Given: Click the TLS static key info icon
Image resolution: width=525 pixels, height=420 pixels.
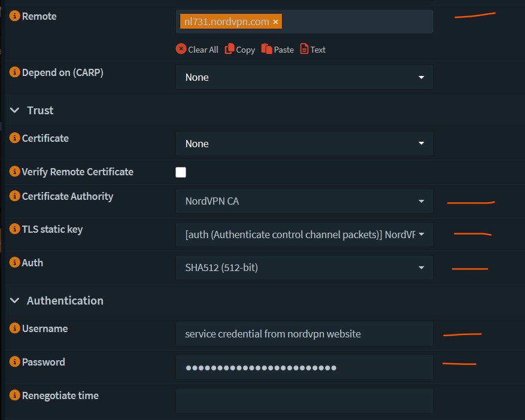Looking at the screenshot, I should point(15,229).
